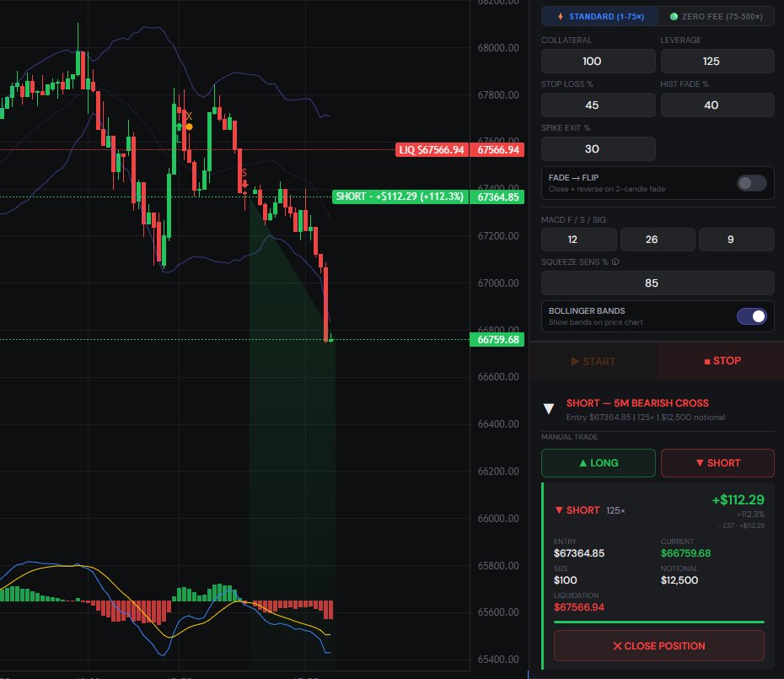Click the current price tag 66759.68
The width and height of the screenshot is (784, 679).
click(x=497, y=340)
